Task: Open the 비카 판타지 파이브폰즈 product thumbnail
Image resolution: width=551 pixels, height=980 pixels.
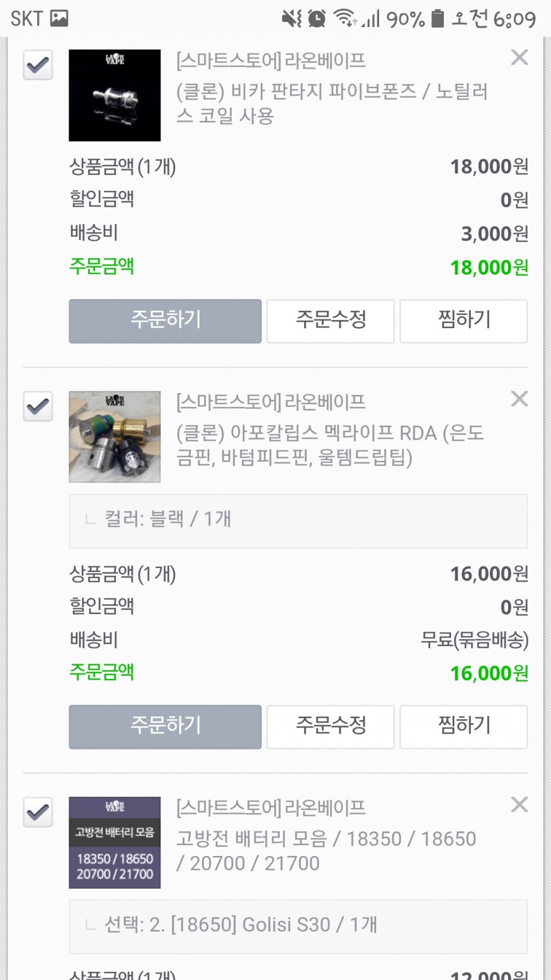Action: (x=115, y=95)
